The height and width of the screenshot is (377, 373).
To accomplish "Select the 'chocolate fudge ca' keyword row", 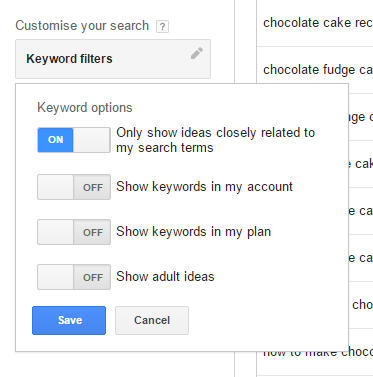I will click(315, 70).
